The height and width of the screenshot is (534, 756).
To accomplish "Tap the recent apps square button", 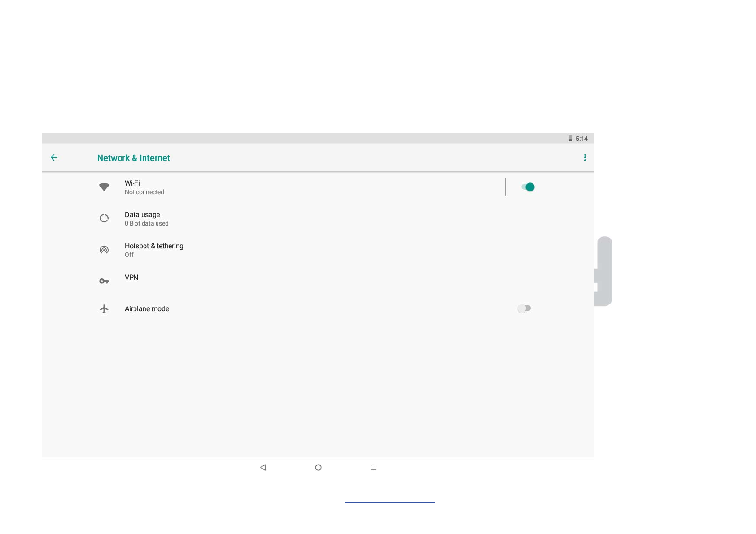I will pos(373,467).
